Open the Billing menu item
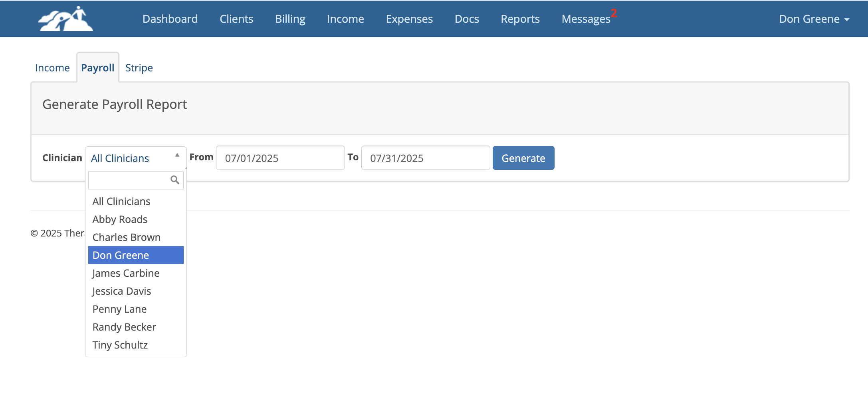868x398 pixels. click(290, 19)
